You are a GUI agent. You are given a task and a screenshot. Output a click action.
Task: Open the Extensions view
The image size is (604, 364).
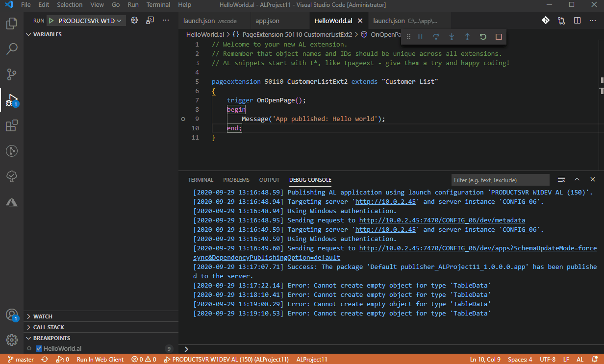coord(11,125)
